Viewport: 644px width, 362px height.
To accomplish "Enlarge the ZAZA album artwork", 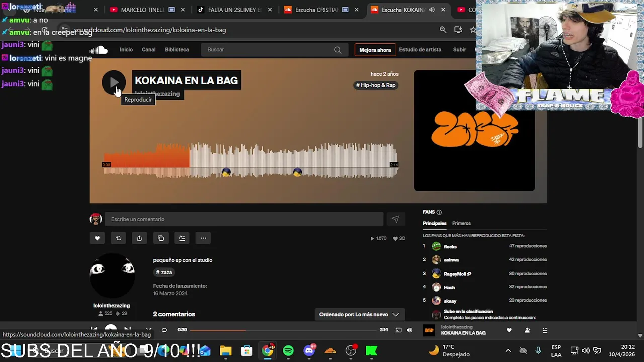I will click(474, 130).
